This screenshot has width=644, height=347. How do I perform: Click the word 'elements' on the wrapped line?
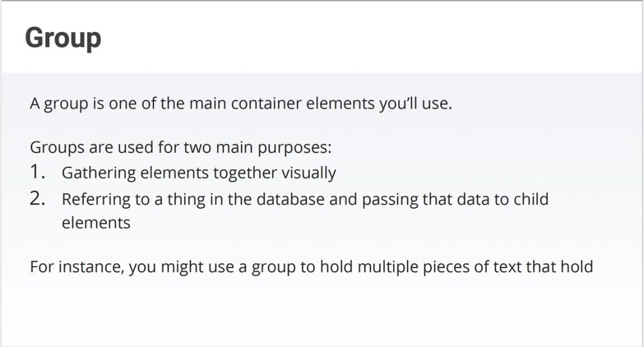click(x=96, y=223)
